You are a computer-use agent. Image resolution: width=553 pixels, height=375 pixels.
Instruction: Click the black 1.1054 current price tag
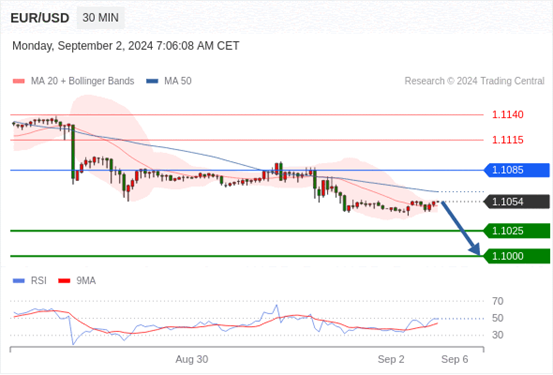click(517, 202)
